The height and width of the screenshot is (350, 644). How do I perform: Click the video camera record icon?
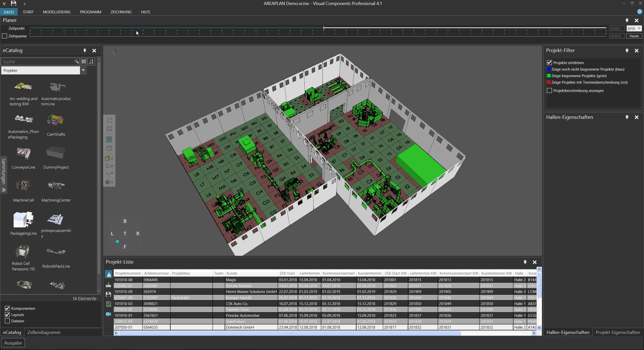[x=108, y=314]
